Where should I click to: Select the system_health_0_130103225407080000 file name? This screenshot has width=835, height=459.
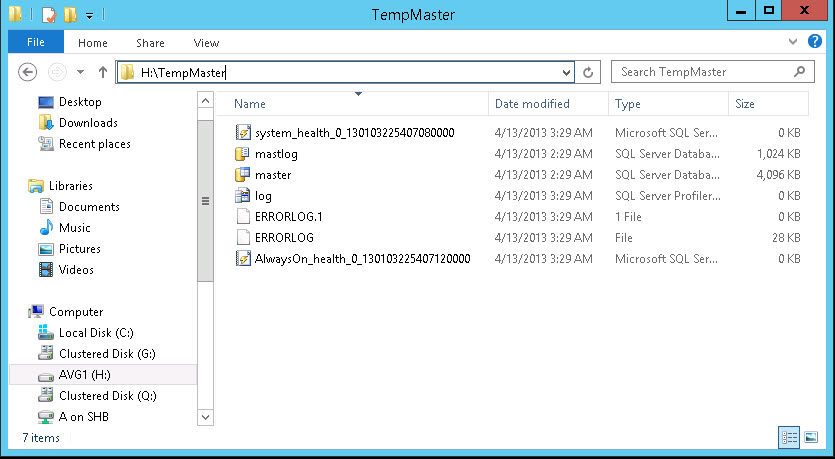coord(355,133)
